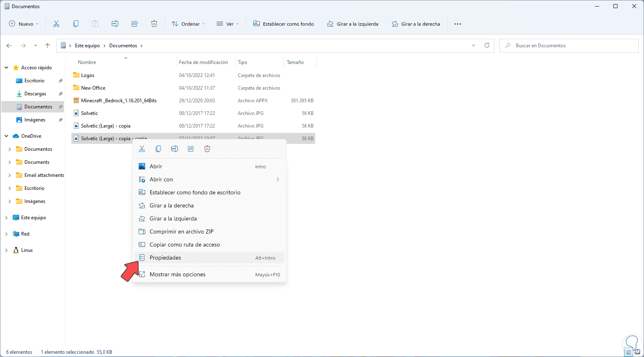Expand the OneDrive Documents folder node
The height and width of the screenshot is (357, 644).
click(10, 162)
